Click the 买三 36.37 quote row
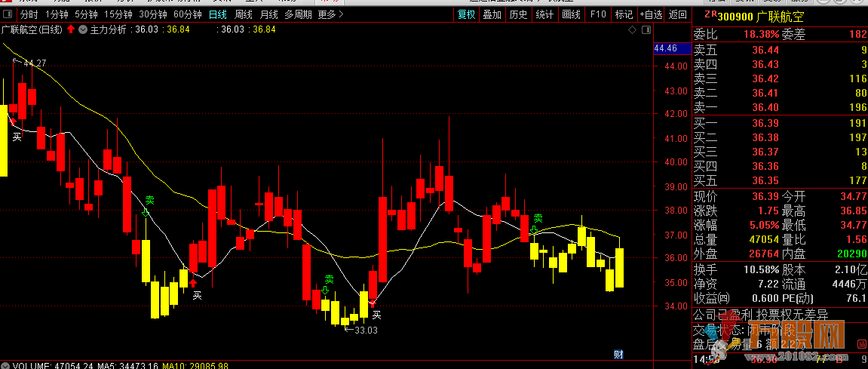 (780, 151)
